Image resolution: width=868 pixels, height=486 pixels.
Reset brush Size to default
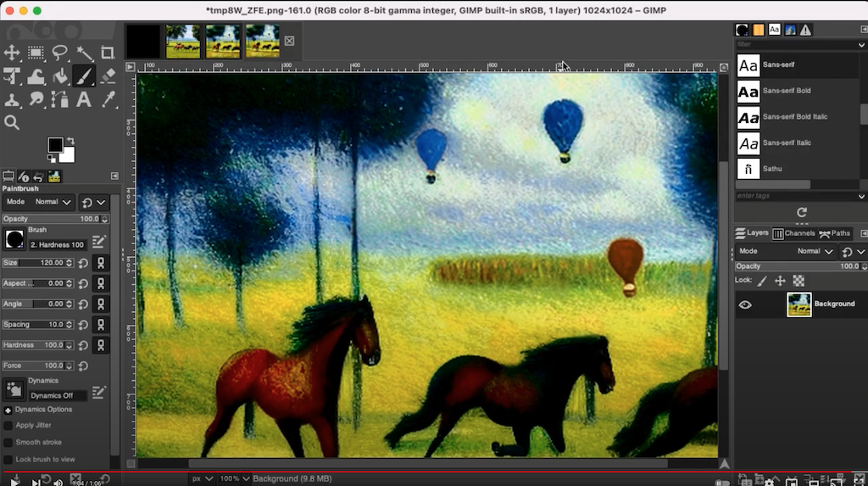pyautogui.click(x=83, y=263)
